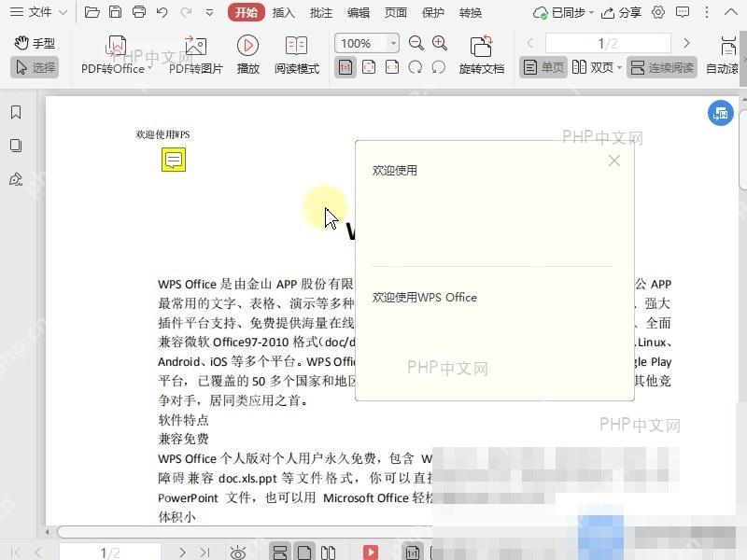
Task: Collapse the ribbon with the up chevron
Action: click(731, 12)
